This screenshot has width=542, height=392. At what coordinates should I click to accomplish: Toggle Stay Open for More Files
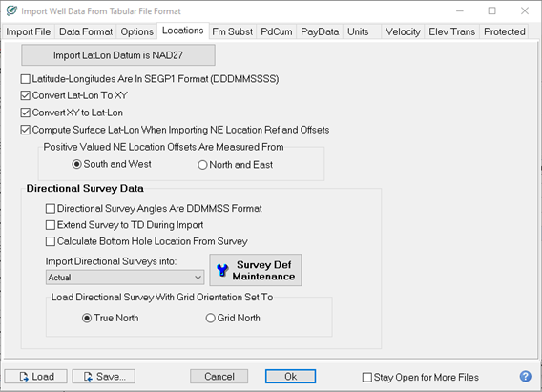click(366, 377)
